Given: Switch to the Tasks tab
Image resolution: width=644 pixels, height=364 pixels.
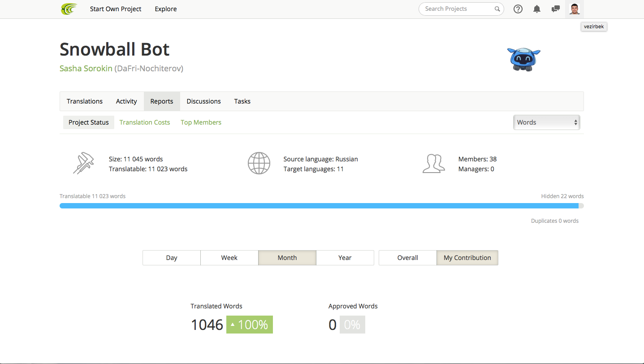Looking at the screenshot, I should click(x=242, y=101).
